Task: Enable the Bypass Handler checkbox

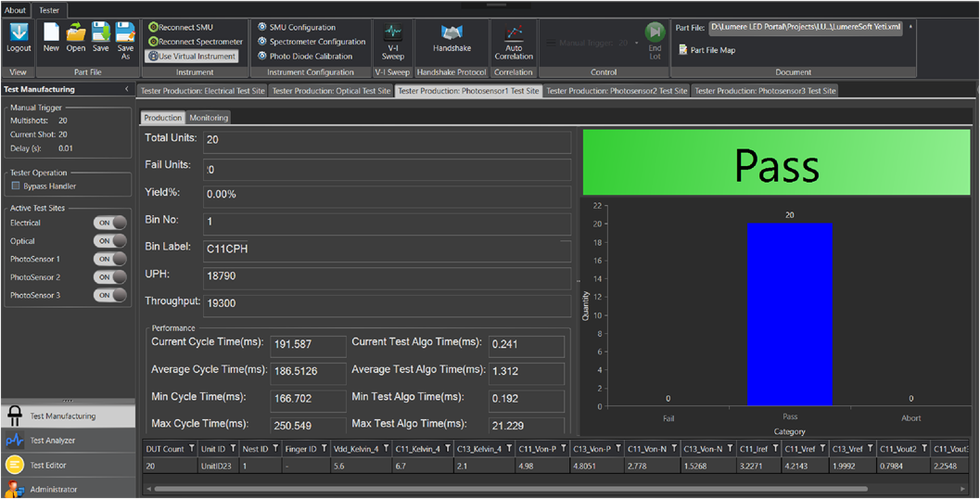Action: click(x=16, y=186)
